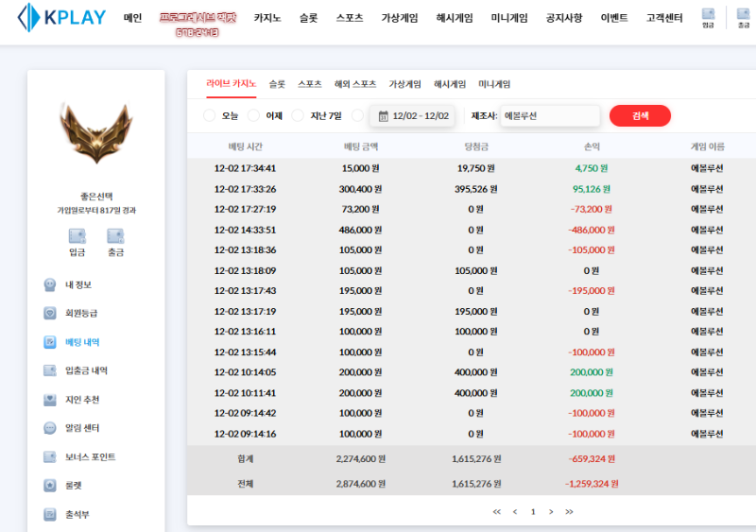Click the 12-02 17:34:41 bet row time

(x=245, y=168)
